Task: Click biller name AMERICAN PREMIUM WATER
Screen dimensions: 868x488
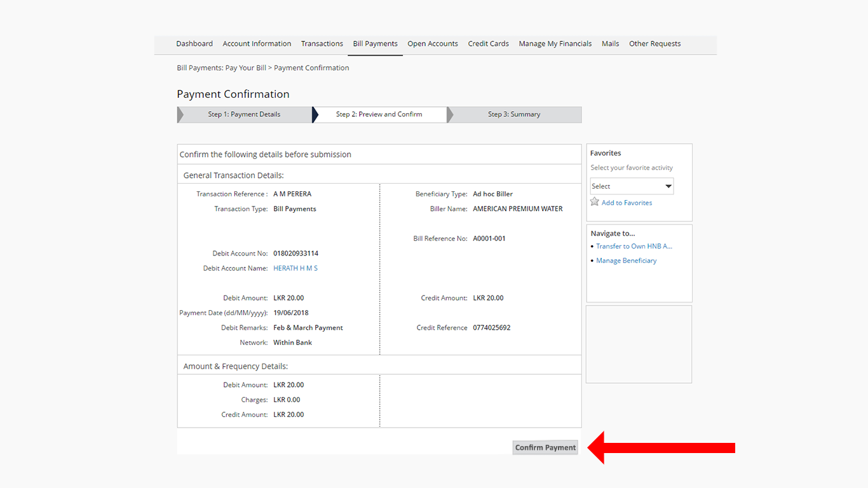Action: [x=518, y=209]
